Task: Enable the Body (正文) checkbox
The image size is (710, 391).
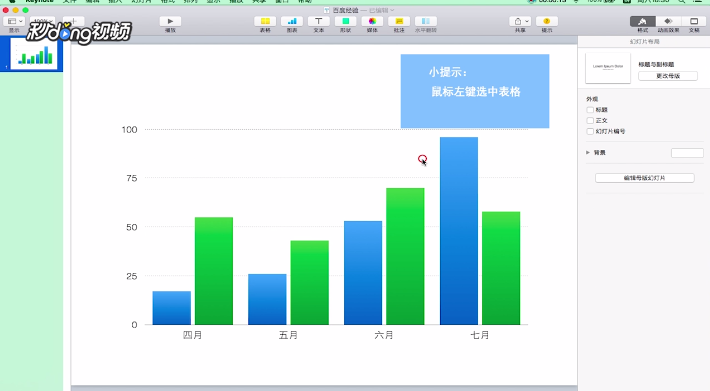Action: click(590, 120)
